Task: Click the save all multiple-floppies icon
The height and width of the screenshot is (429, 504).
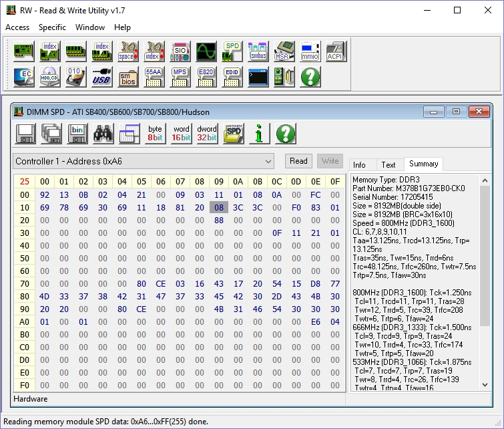Action: 51,134
